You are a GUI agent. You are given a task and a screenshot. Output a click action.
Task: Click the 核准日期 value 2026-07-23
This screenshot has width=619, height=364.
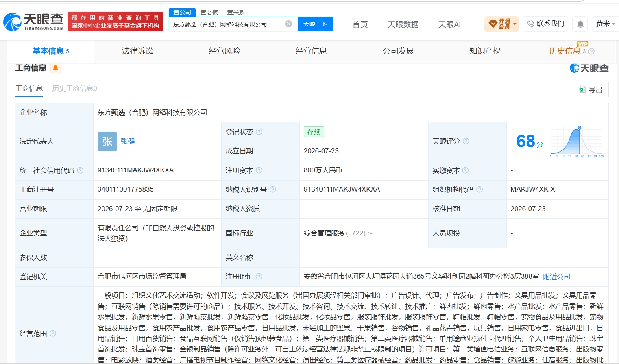[x=528, y=209]
